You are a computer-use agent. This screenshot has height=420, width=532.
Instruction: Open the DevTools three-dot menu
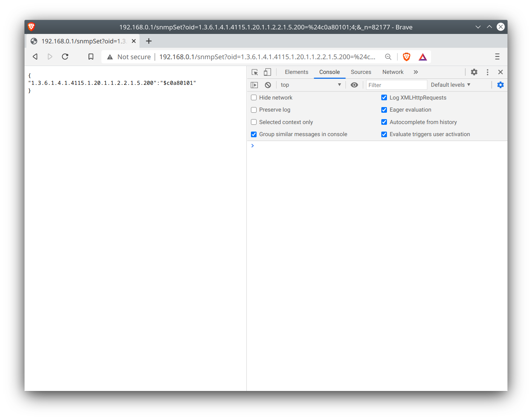(x=488, y=72)
